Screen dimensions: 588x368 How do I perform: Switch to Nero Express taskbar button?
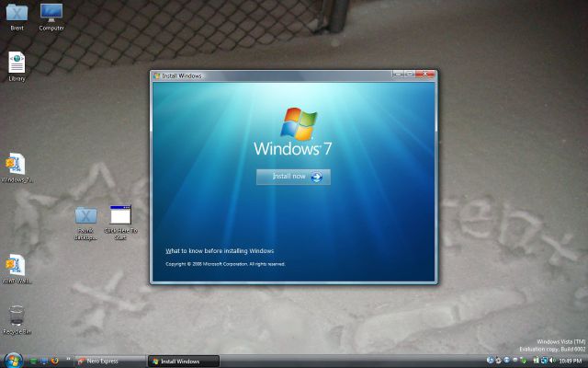[110, 362]
